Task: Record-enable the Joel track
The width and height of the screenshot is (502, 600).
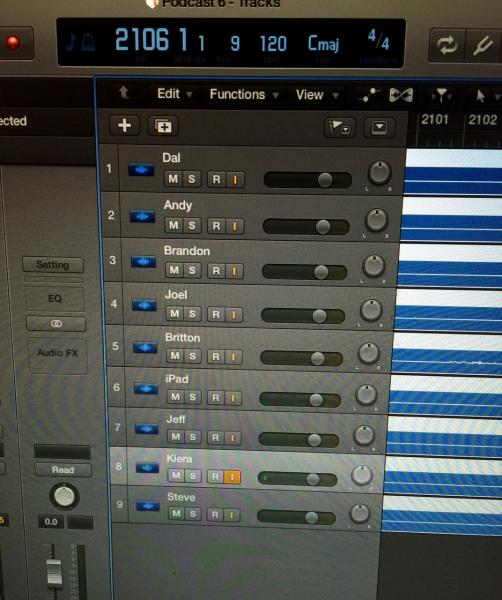Action: tap(216, 315)
